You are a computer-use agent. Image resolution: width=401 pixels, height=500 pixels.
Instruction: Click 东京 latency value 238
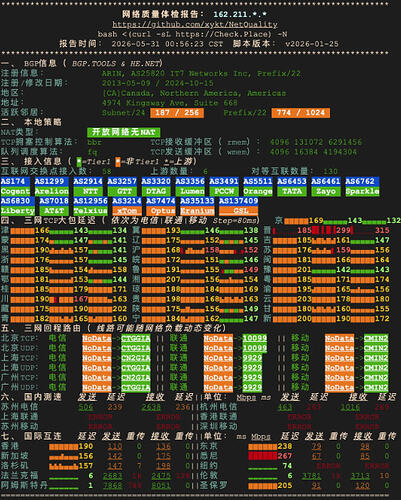pos(285,446)
